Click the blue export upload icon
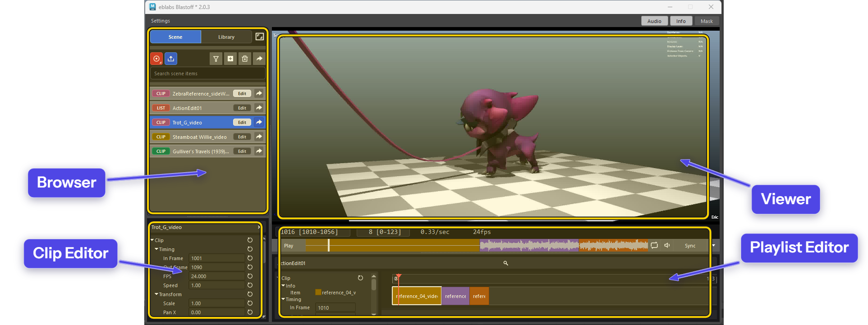 (x=171, y=59)
